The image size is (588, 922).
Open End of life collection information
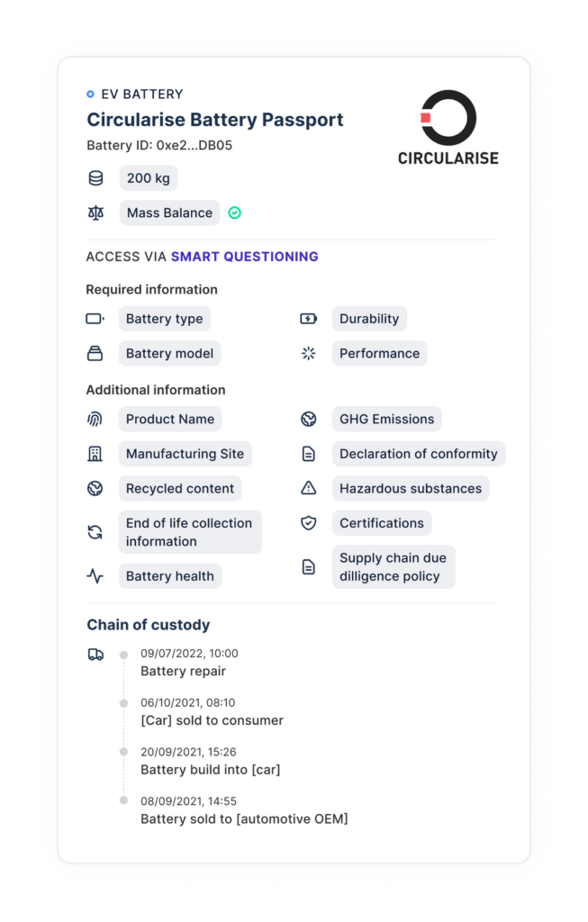pos(190,532)
